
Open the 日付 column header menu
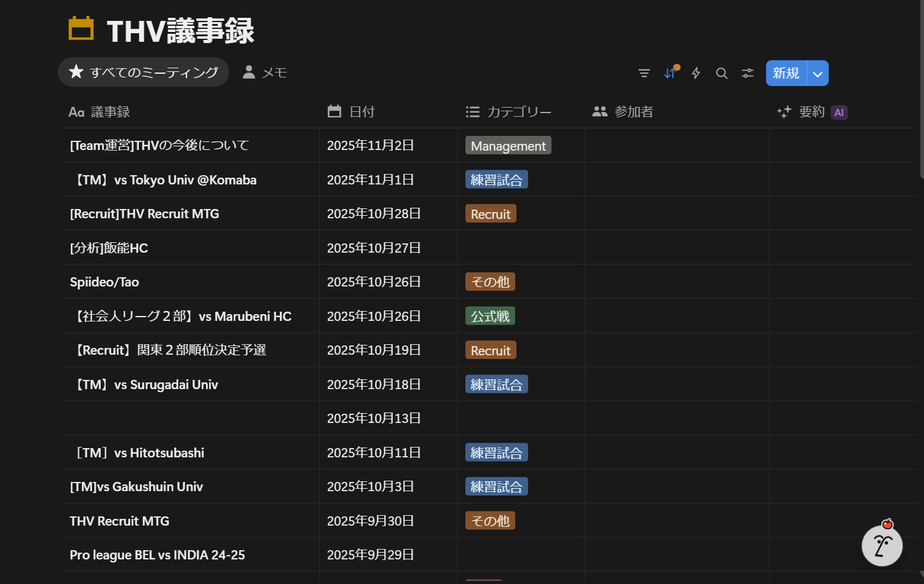click(362, 111)
